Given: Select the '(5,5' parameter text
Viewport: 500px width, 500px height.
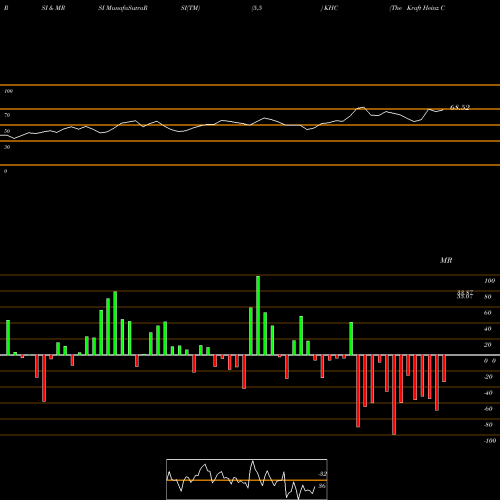Looking at the screenshot, I should pos(257,8).
